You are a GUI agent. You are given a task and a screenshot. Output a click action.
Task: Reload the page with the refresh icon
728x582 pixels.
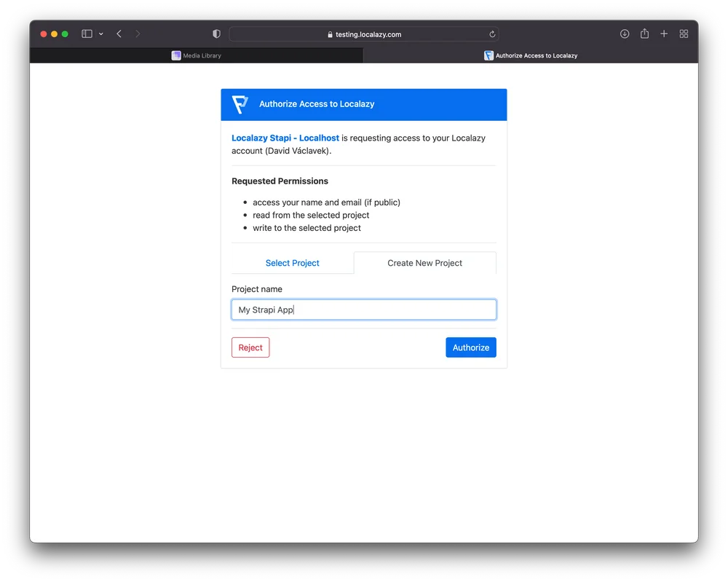pos(492,34)
